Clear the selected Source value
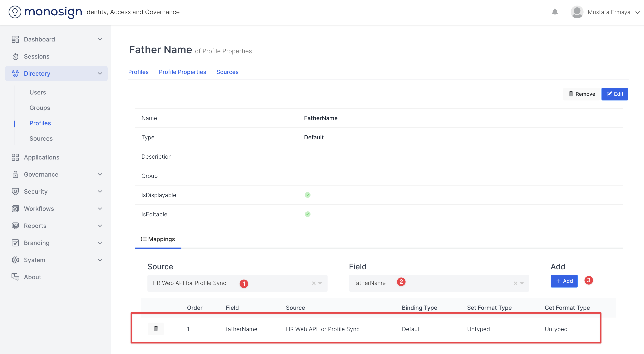The image size is (644, 354). (313, 283)
